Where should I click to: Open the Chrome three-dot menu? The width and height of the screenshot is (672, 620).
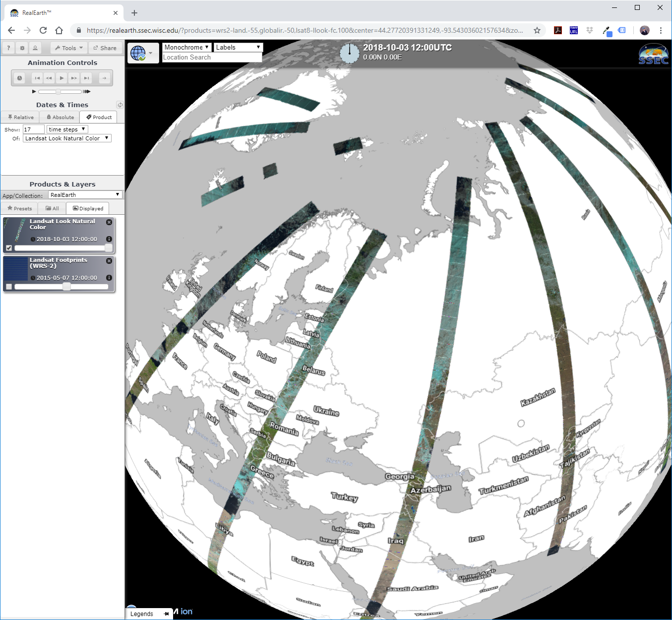click(x=661, y=30)
